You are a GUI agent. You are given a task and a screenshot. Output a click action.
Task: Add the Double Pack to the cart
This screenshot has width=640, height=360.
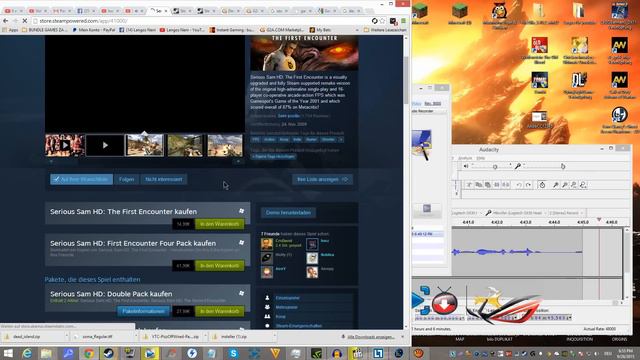[x=220, y=311]
